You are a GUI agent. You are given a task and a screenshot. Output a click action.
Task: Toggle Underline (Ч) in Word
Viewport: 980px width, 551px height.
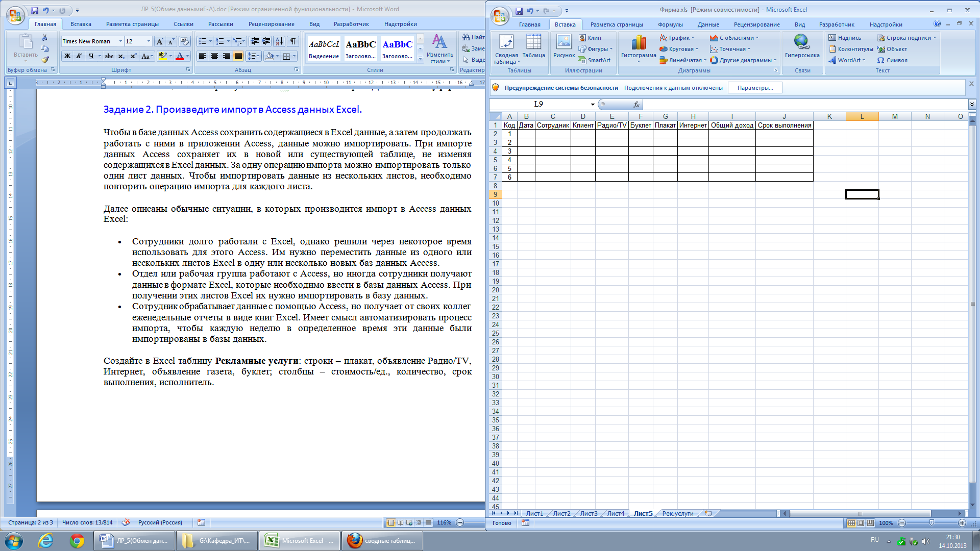tap(91, 56)
